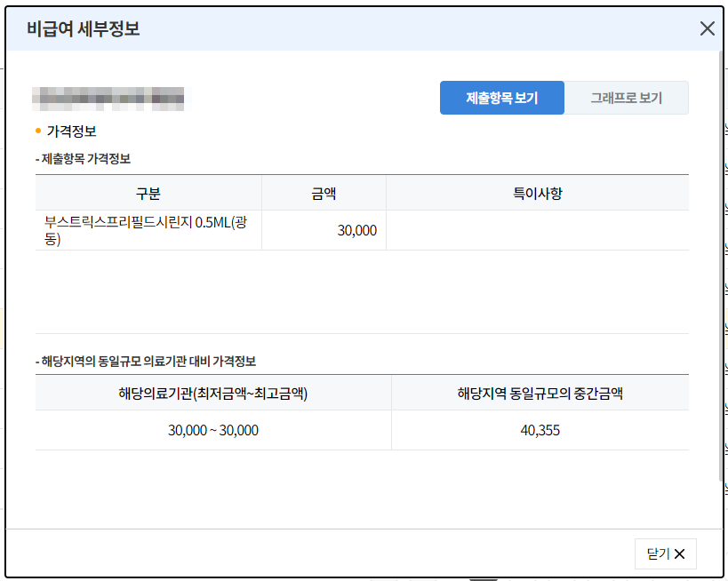Click the 금액 column header
Image resolution: width=728 pixels, height=581 pixels.
pos(324,193)
